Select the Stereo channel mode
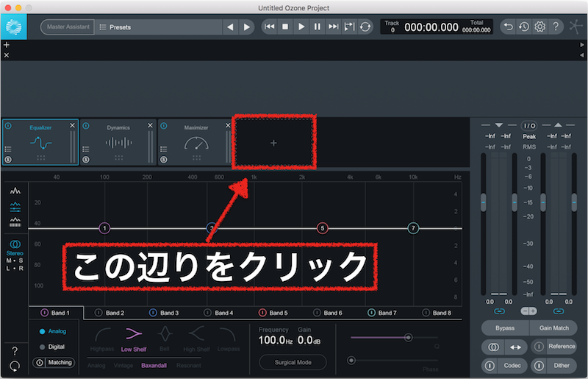Viewport: 588px width, 379px height. [x=15, y=248]
